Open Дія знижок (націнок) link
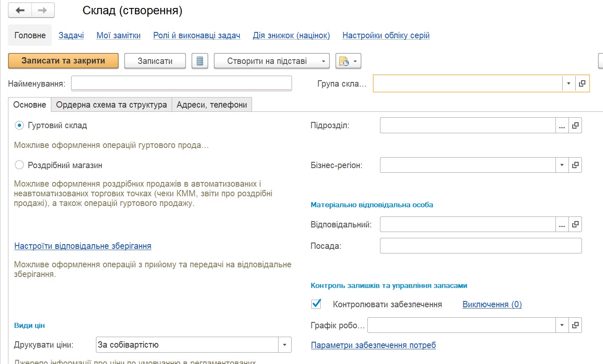603x364 pixels. 291,35
